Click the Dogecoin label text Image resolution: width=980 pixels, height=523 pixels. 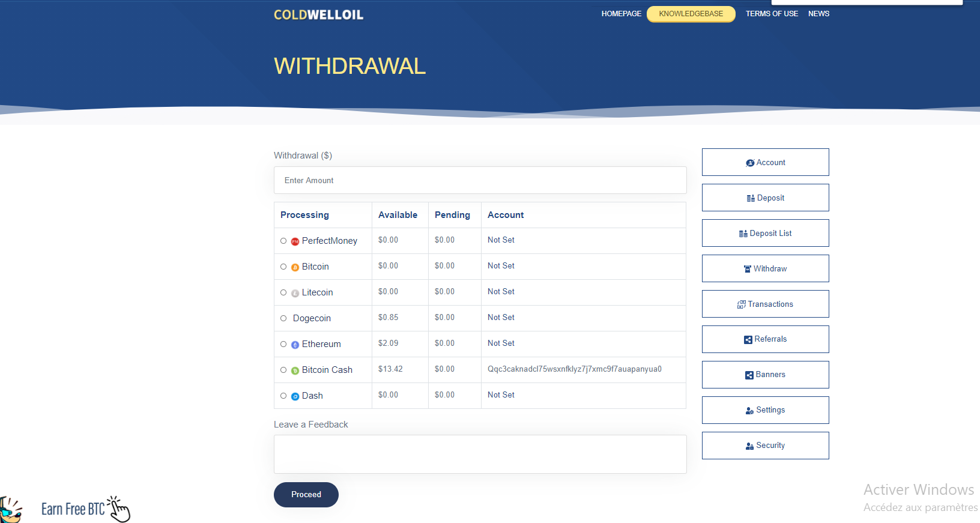[x=312, y=318]
